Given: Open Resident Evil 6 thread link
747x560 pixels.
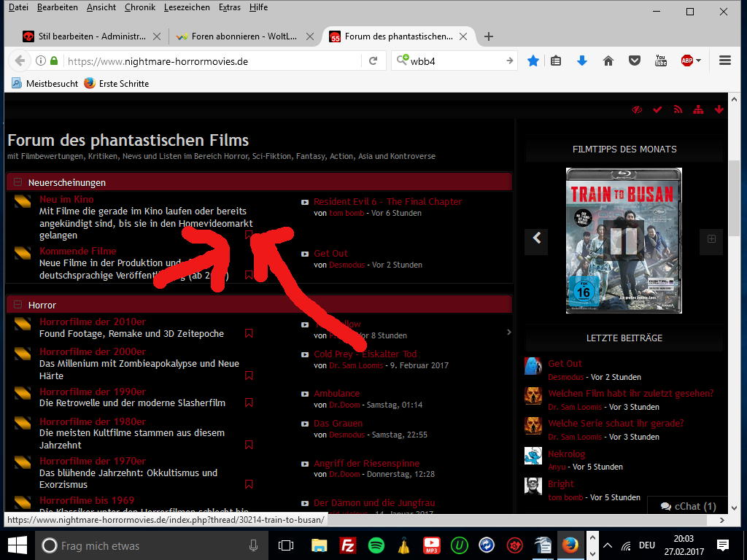Looking at the screenshot, I should pyautogui.click(x=388, y=201).
